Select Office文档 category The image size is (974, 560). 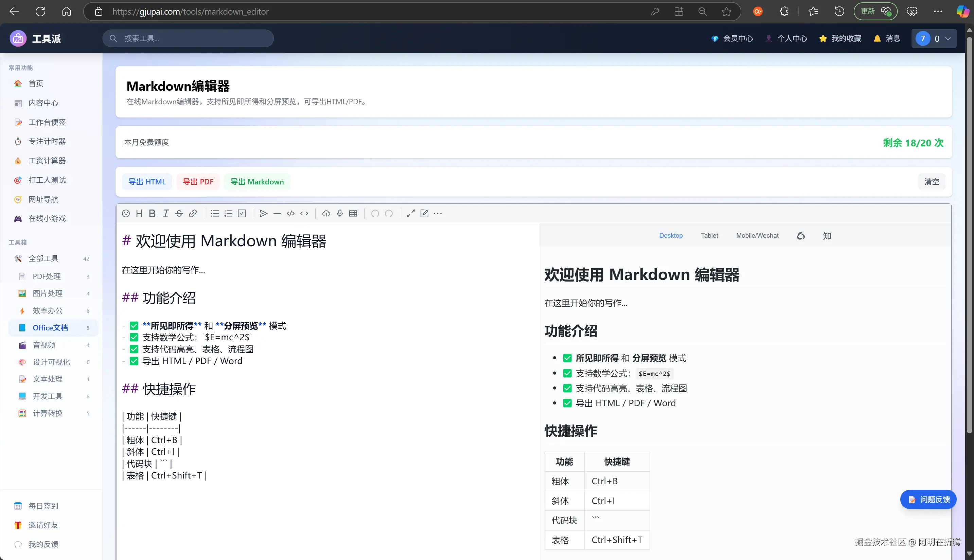click(53, 327)
